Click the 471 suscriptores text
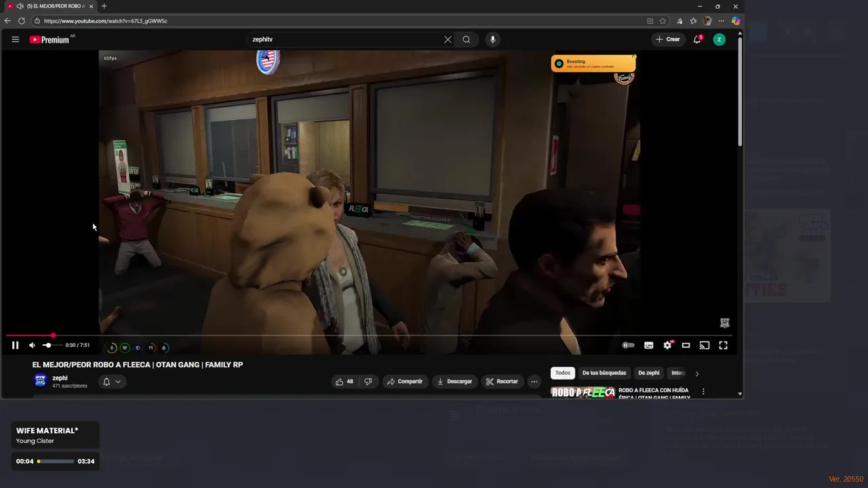868x488 pixels. point(70,386)
